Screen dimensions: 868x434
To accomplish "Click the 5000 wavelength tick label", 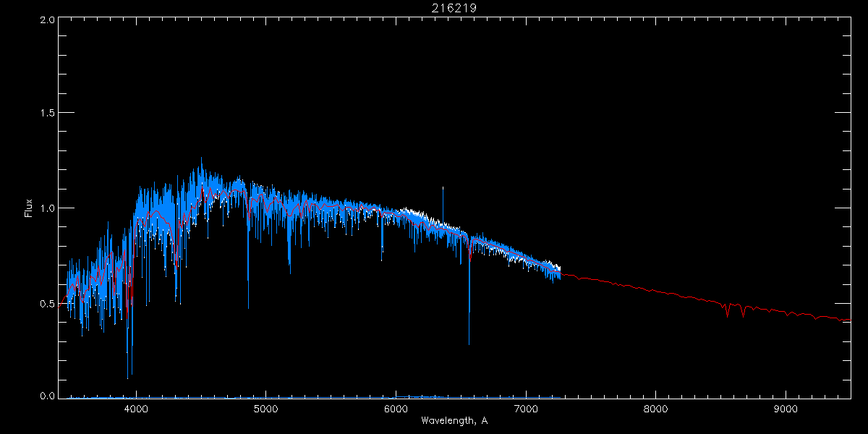I will pyautogui.click(x=265, y=409).
